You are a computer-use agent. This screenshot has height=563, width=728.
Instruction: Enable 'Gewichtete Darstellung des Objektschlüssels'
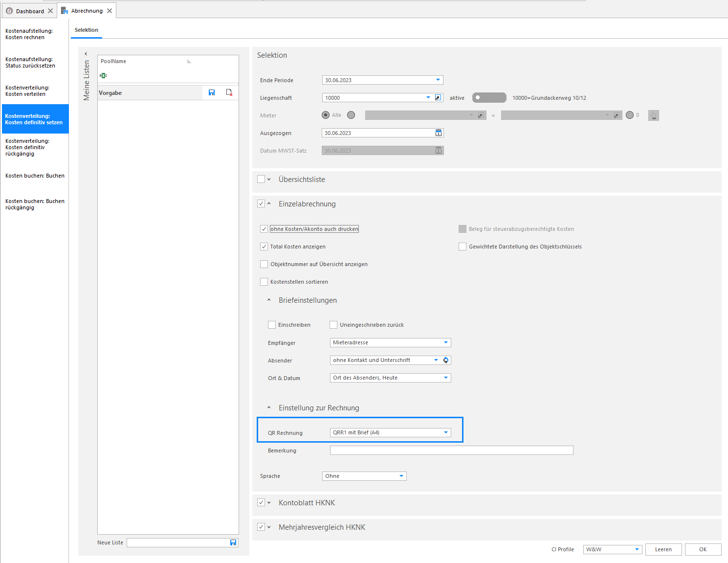tap(463, 247)
